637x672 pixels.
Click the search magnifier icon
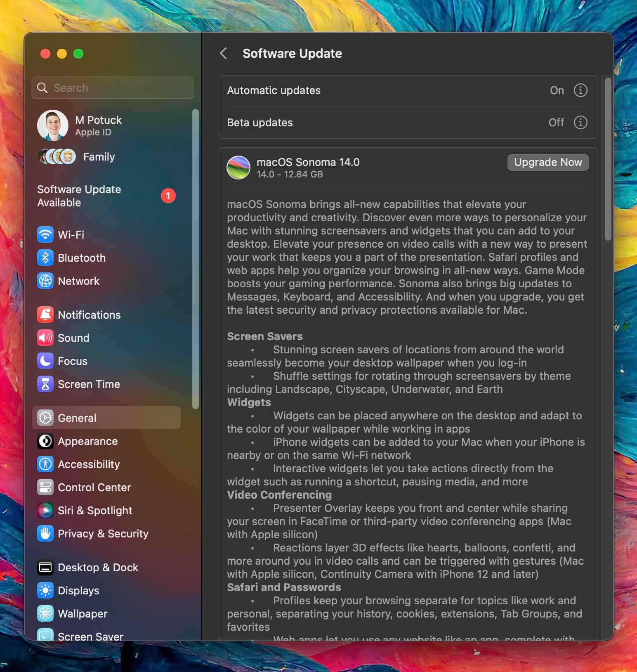(x=42, y=88)
